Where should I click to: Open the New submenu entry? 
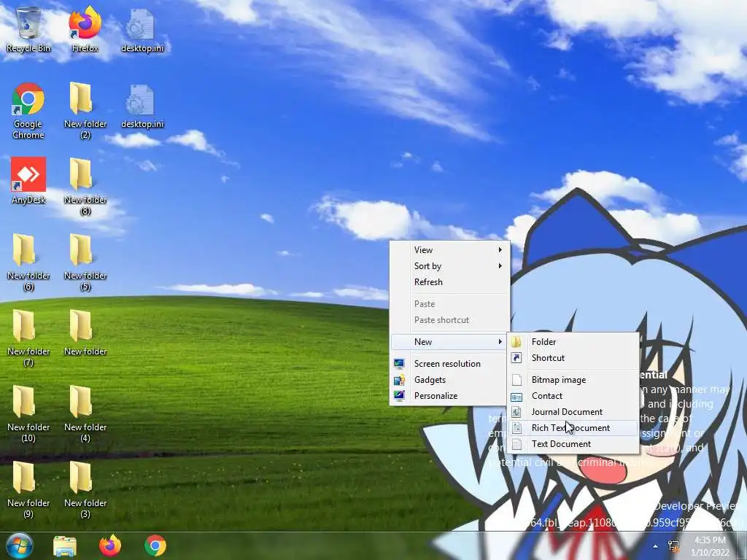click(x=449, y=342)
